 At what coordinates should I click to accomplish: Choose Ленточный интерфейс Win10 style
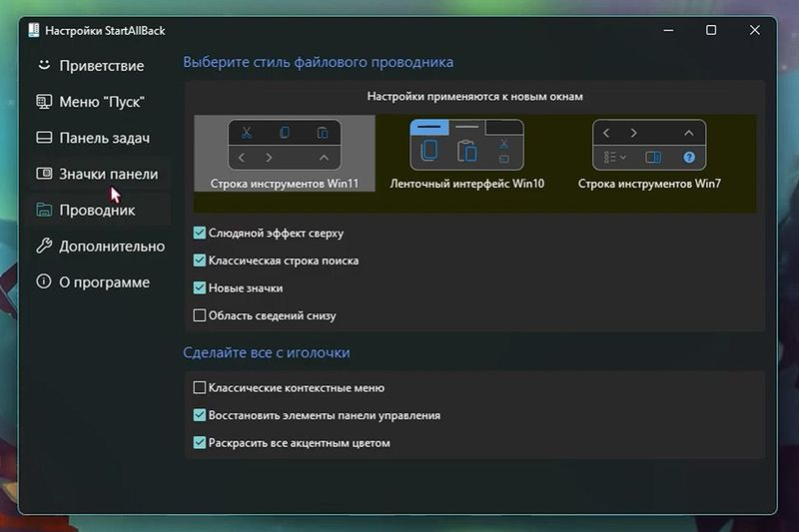(x=466, y=156)
